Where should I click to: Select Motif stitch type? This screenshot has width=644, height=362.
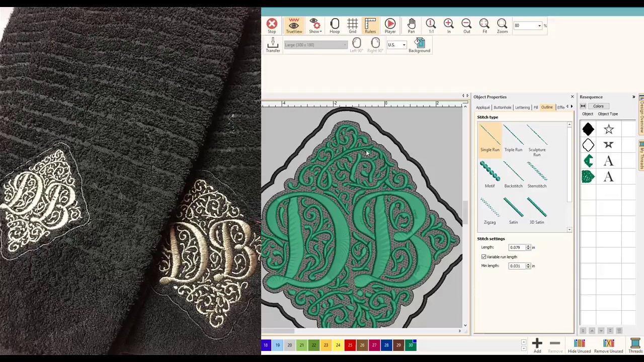tap(490, 174)
